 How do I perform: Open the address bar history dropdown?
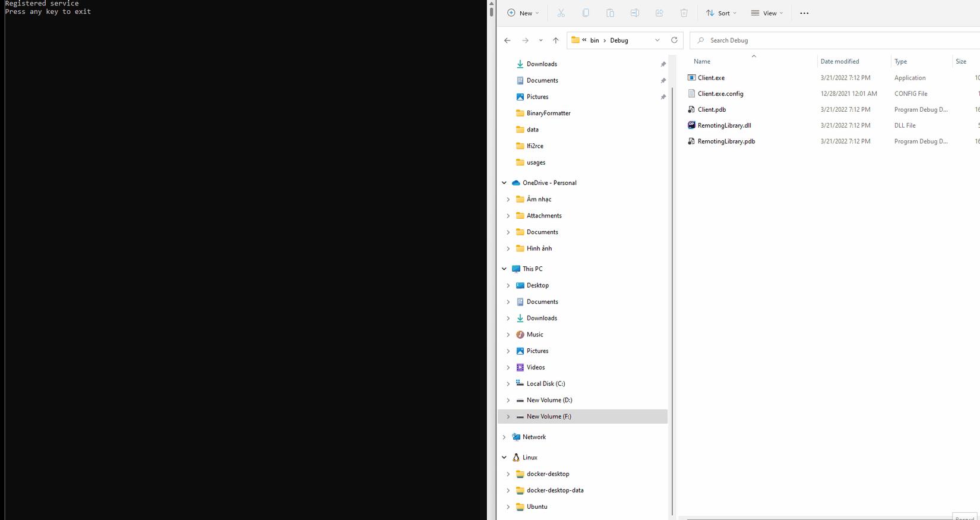tap(657, 40)
